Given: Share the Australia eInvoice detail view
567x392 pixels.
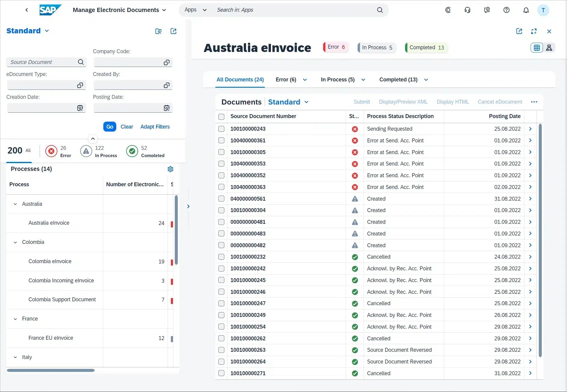Looking at the screenshot, I should pyautogui.click(x=520, y=31).
